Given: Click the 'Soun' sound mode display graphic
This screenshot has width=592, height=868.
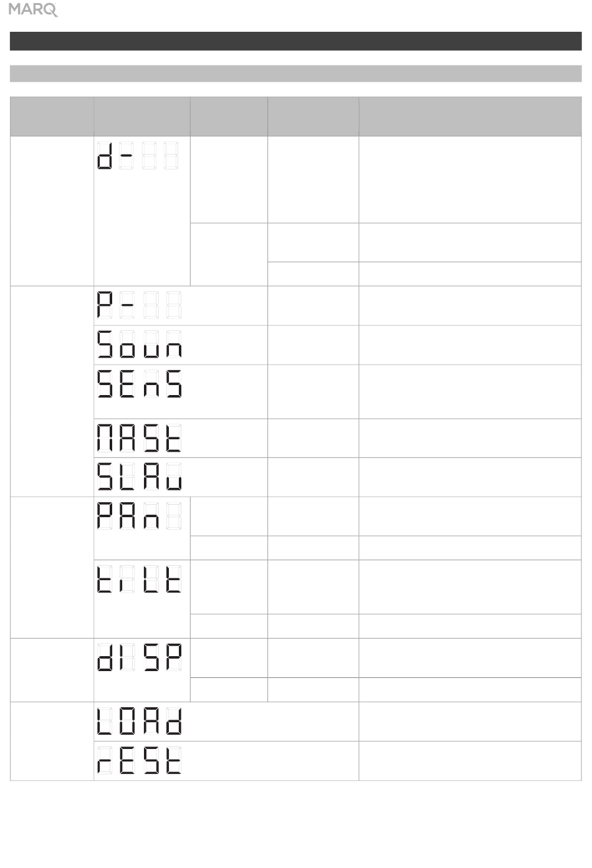Looking at the screenshot, I should (x=139, y=345).
